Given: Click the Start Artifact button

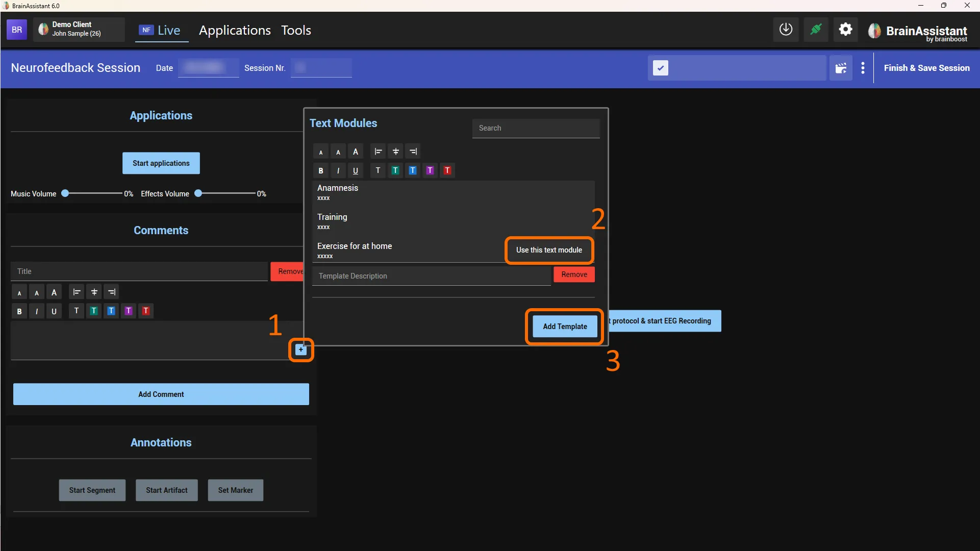Looking at the screenshot, I should tap(166, 490).
